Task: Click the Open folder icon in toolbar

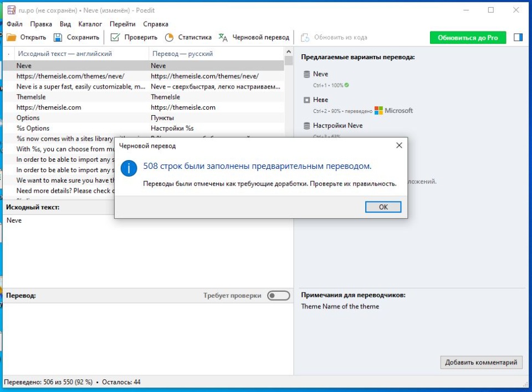Action: click(x=12, y=38)
